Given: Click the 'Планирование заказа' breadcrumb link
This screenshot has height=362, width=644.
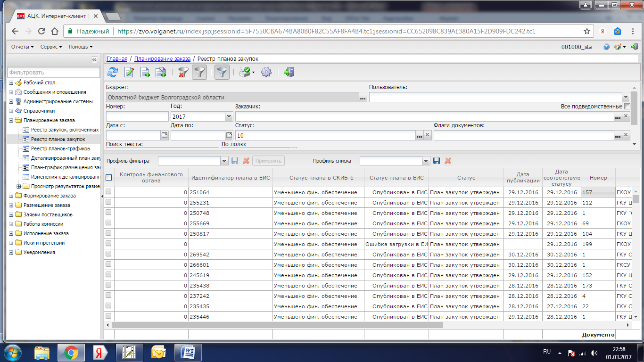Looking at the screenshot, I should (162, 59).
